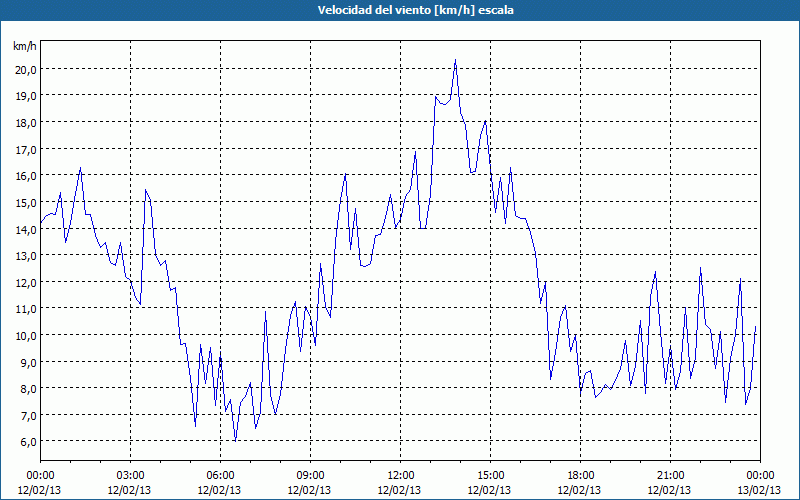Screen dimensions: 800x500
Task: Click the 8,0 y-axis value
Action: [28, 389]
